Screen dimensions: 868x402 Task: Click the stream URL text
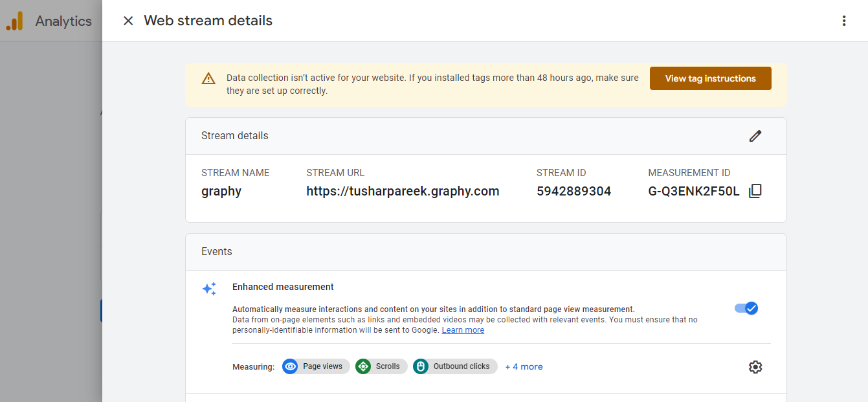pos(403,191)
